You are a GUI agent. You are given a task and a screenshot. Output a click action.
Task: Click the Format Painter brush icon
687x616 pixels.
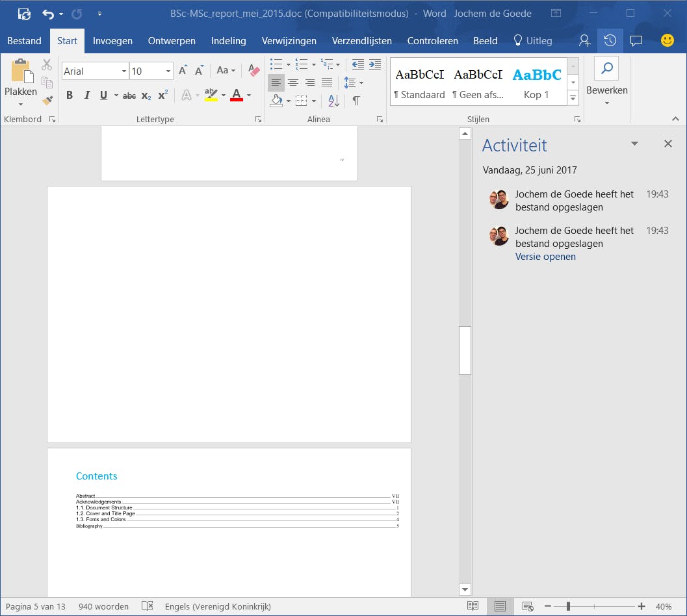[47, 100]
